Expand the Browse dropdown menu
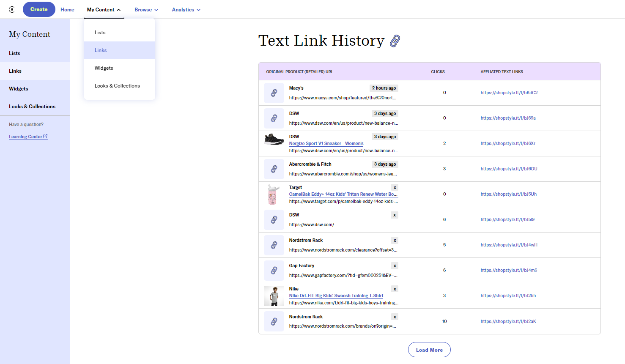 coord(146,10)
